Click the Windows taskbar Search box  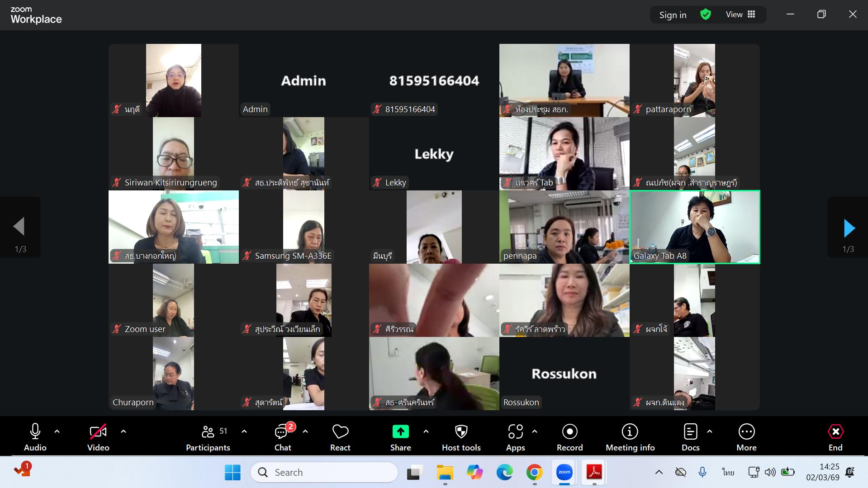[x=324, y=472]
